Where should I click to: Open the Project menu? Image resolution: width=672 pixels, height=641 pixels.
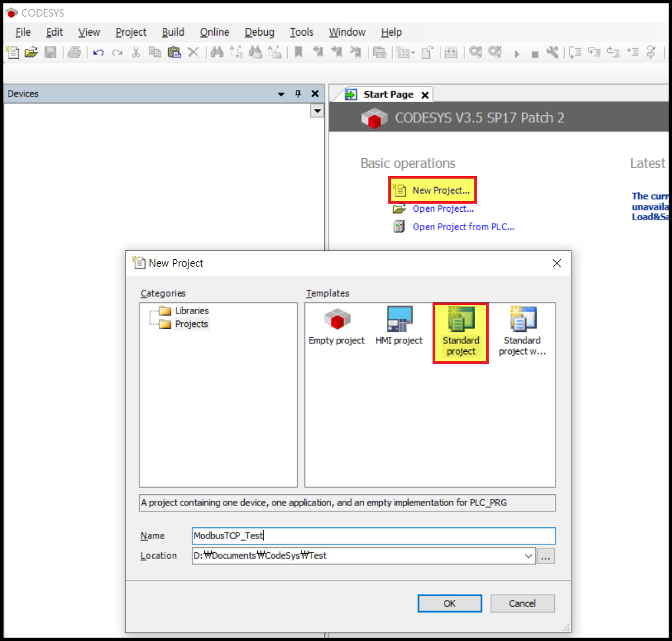point(131,32)
